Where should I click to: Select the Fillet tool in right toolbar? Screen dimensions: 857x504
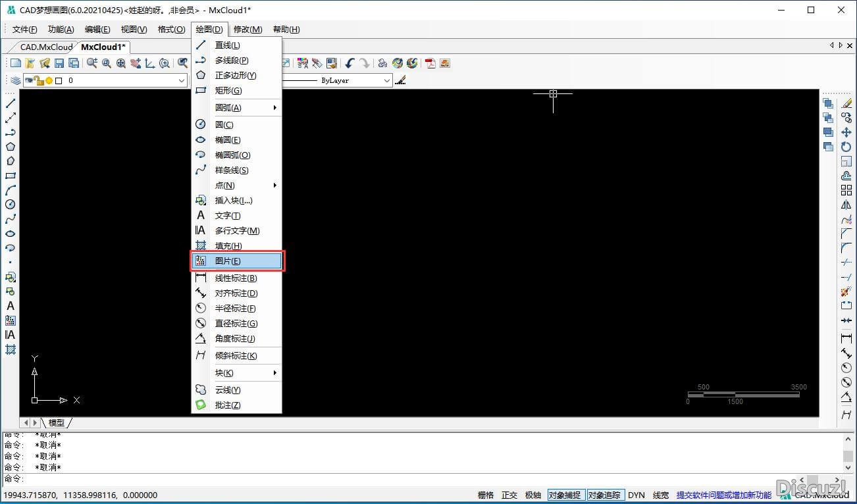[x=846, y=248]
